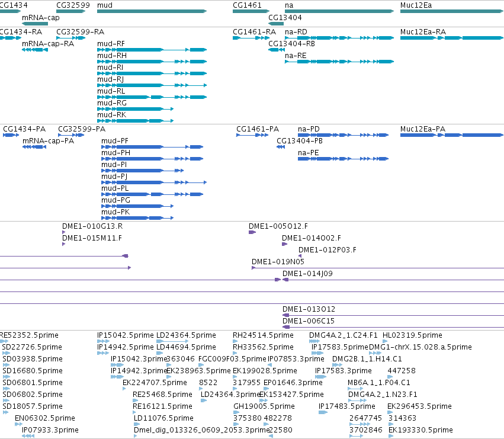Click transcript na-RD
This screenshot has width=504, height=439.
point(339,38)
